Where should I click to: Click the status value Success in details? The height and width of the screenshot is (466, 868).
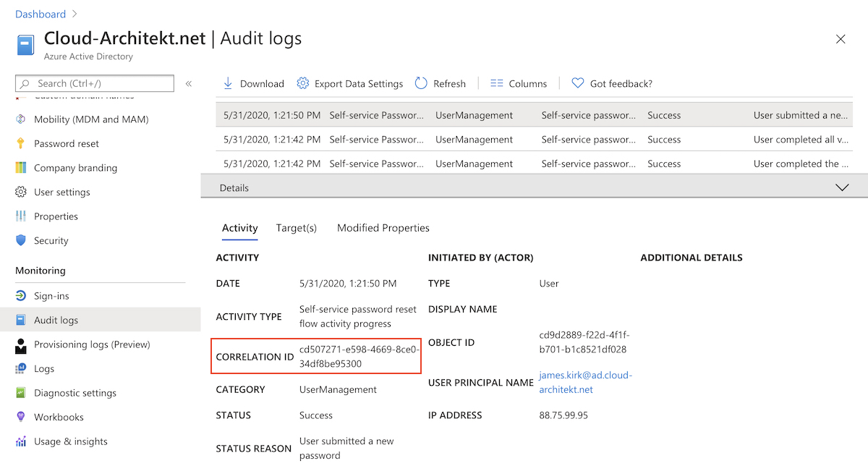[x=316, y=415]
